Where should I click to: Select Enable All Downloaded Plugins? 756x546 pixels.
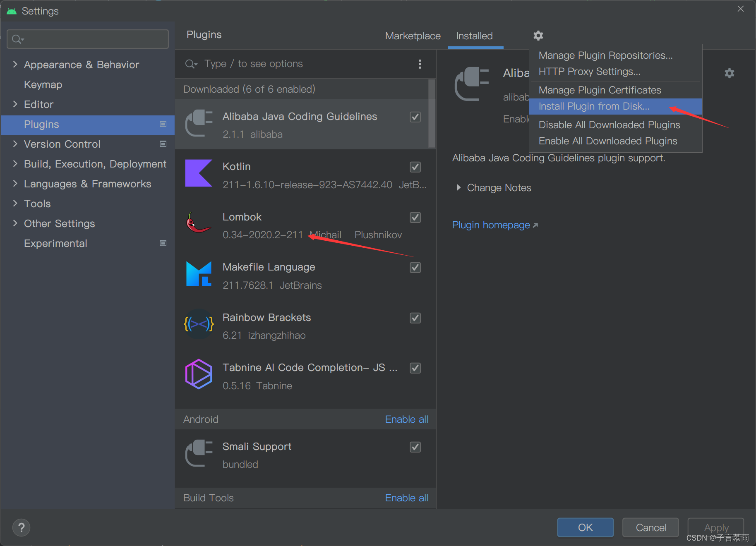point(615,141)
